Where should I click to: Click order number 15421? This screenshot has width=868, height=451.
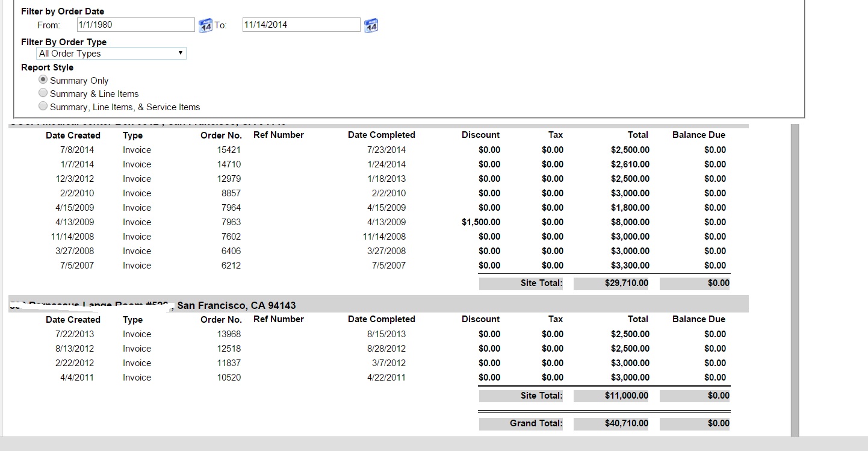pyautogui.click(x=229, y=150)
